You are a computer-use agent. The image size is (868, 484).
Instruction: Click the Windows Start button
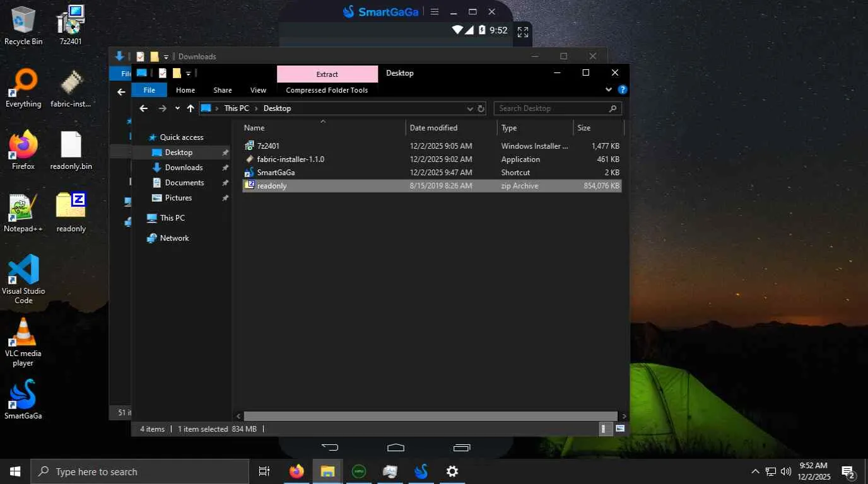[x=15, y=471]
